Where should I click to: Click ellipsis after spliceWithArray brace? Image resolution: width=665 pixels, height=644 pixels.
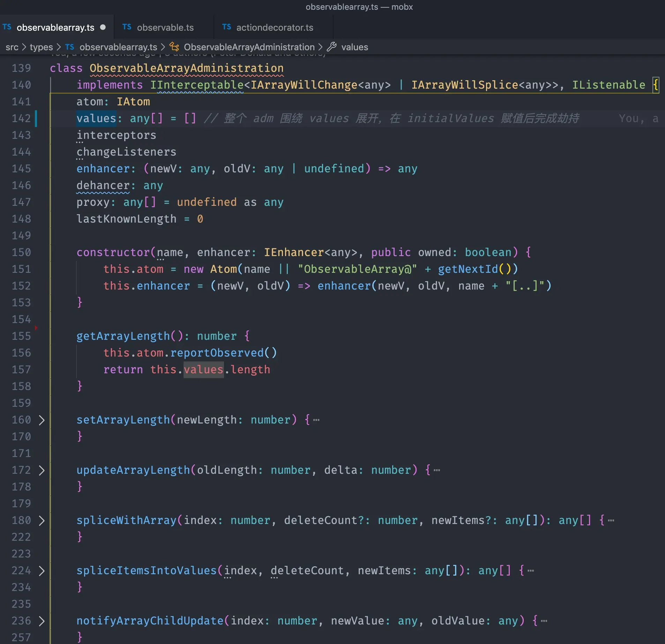pos(611,521)
